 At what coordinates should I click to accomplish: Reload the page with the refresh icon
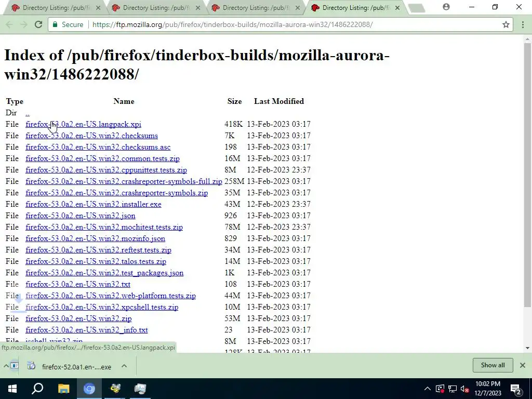(38, 24)
